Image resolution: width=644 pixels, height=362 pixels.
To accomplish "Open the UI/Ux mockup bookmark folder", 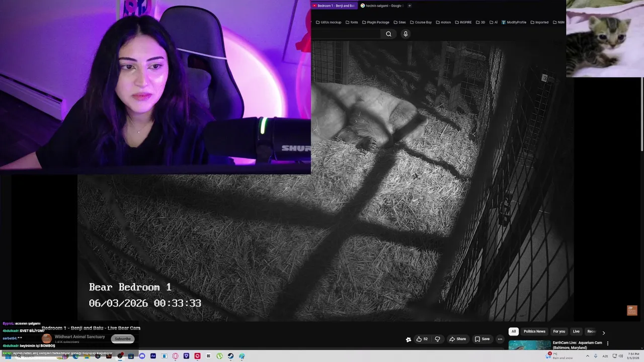I will [329, 22].
